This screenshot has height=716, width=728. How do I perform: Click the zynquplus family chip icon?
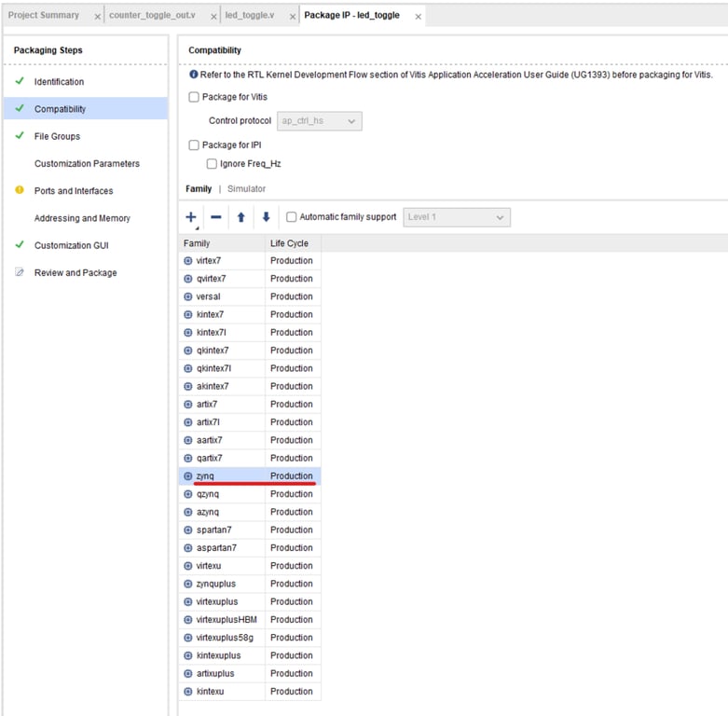pos(188,585)
